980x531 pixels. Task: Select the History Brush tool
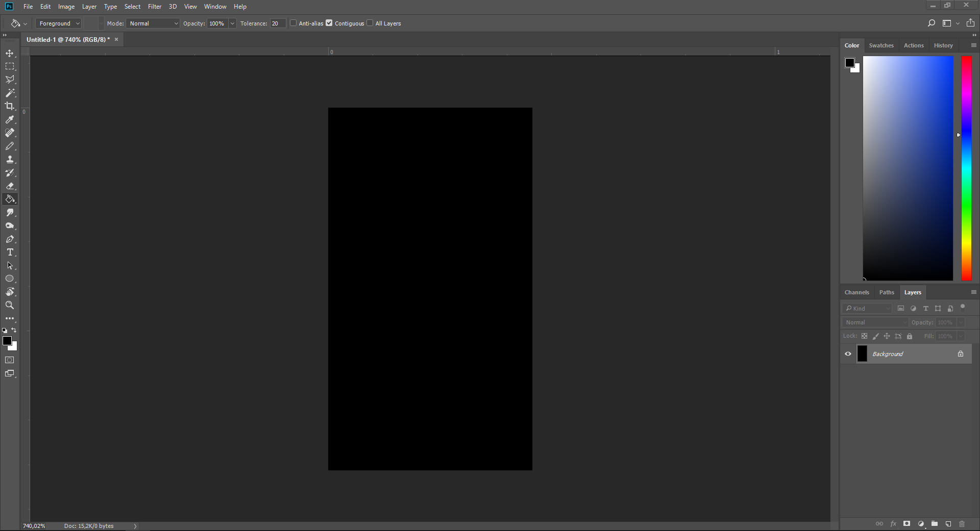pyautogui.click(x=10, y=172)
